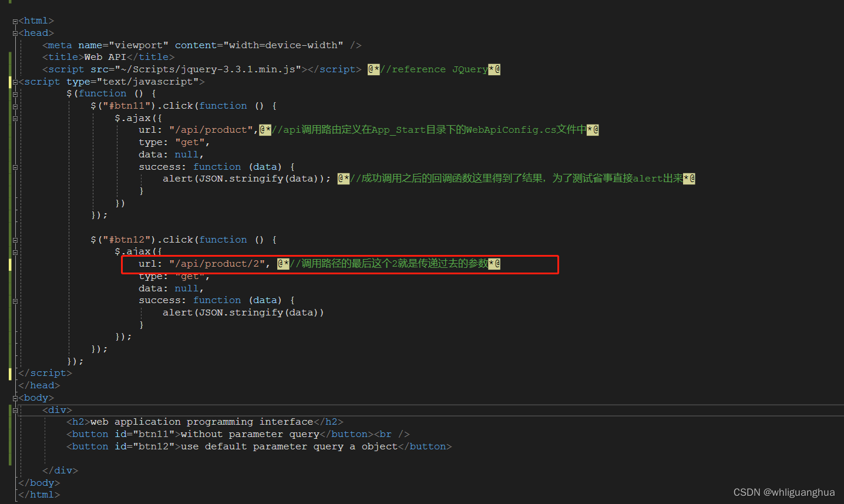Click the *@ marker ending the WebApiConfig comment
844x504 pixels.
click(x=592, y=129)
